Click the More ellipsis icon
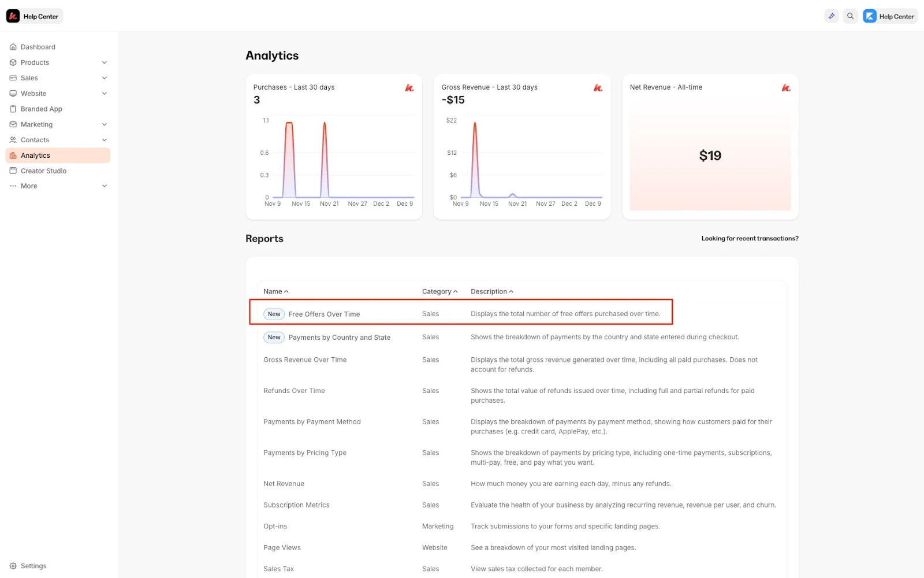This screenshot has height=578, width=924. tap(13, 186)
